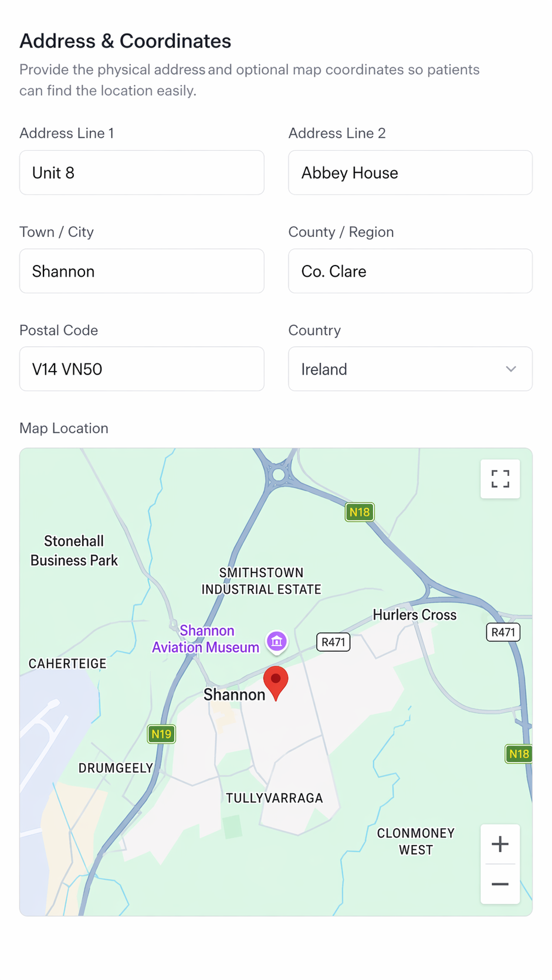Focus the Address Line 1 field
This screenshot has width=552, height=980.
141,173
